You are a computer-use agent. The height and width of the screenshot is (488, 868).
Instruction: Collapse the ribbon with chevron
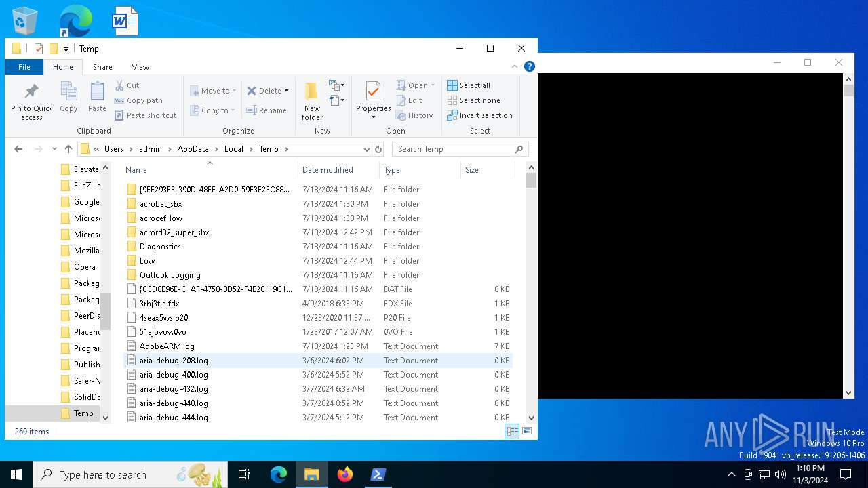515,66
